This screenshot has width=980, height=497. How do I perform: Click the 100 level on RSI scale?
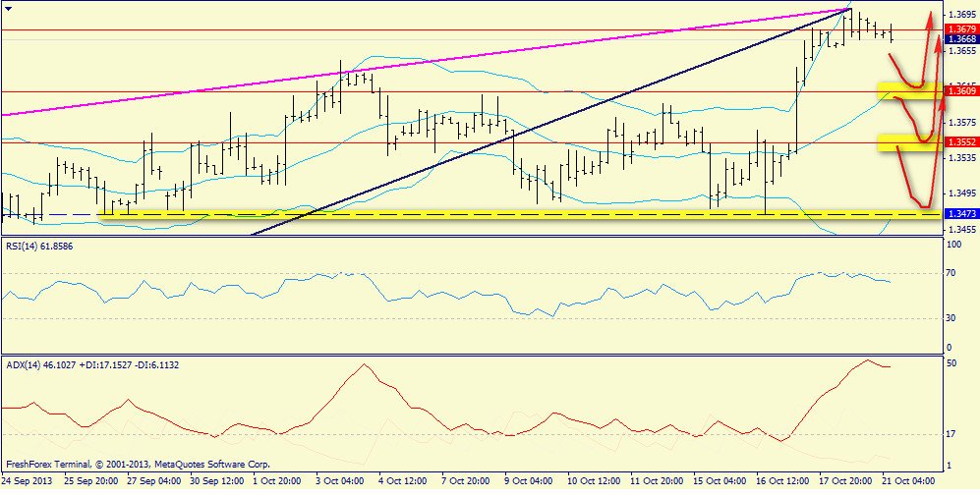953,246
